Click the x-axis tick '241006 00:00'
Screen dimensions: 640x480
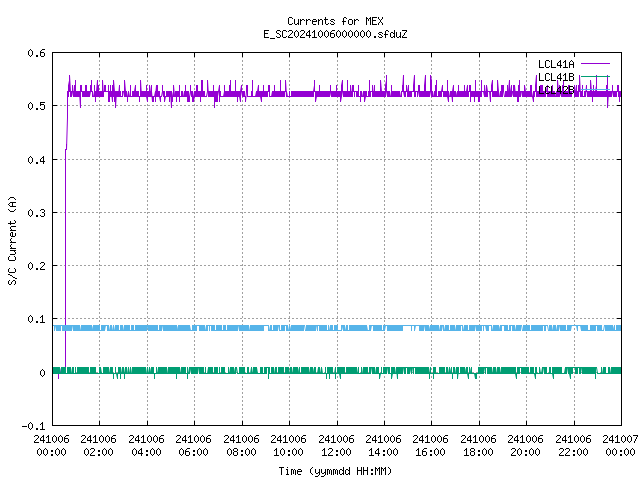[x=51, y=446]
